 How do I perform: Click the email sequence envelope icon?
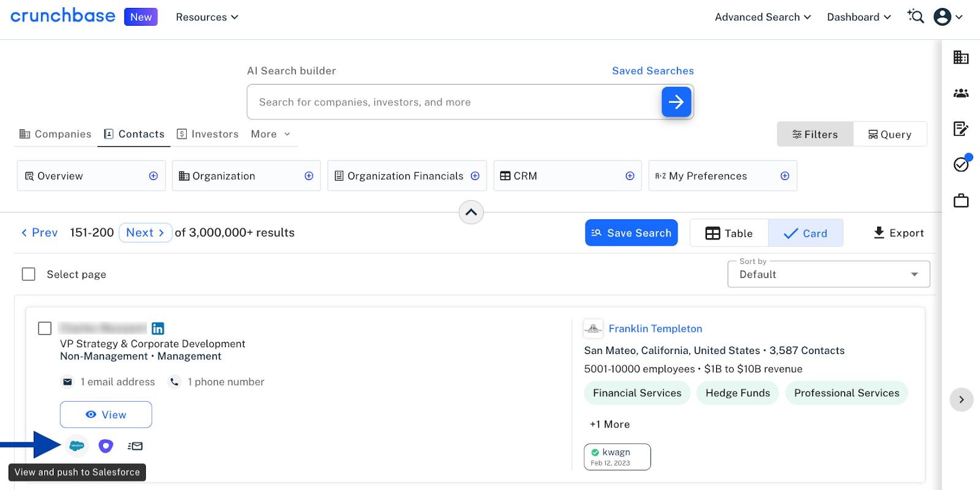pyautogui.click(x=135, y=446)
